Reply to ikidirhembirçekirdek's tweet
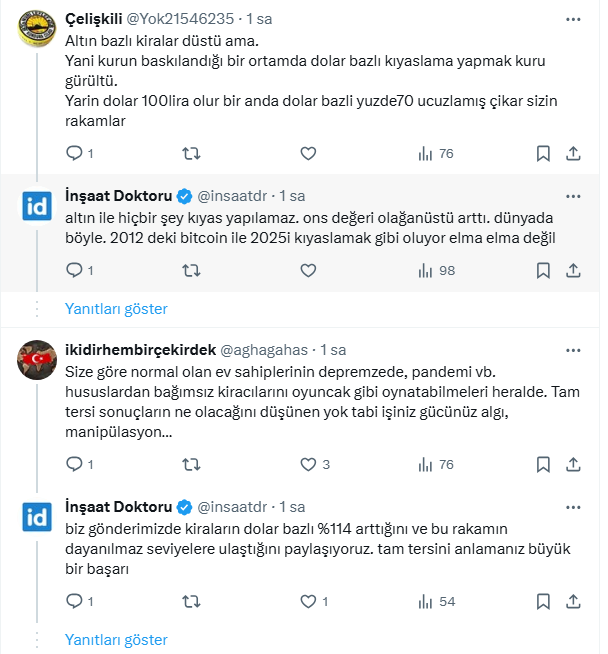 pyautogui.click(x=74, y=464)
